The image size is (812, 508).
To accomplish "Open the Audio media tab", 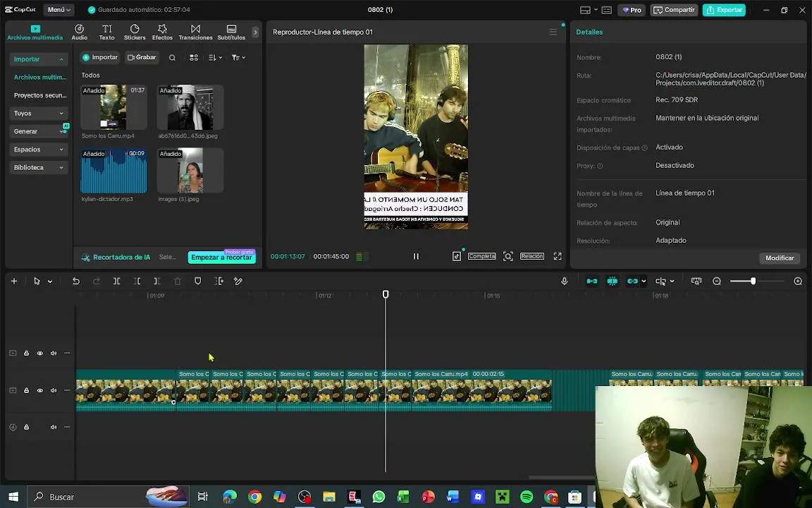I will click(x=79, y=32).
